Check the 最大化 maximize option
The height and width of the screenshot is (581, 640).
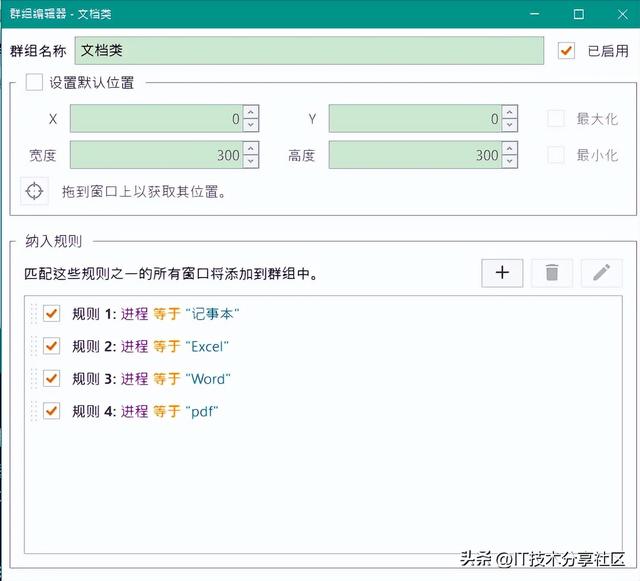click(x=556, y=119)
